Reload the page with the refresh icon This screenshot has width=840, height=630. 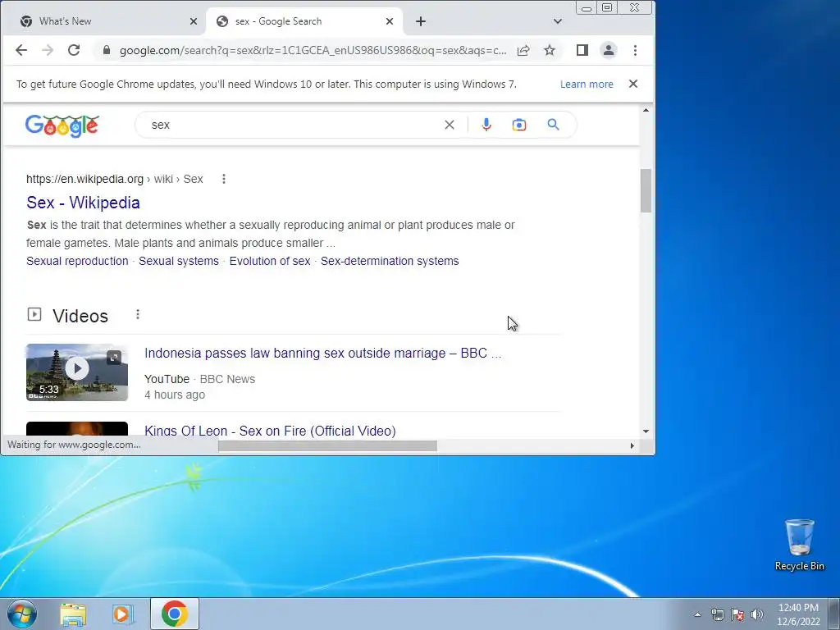click(74, 50)
